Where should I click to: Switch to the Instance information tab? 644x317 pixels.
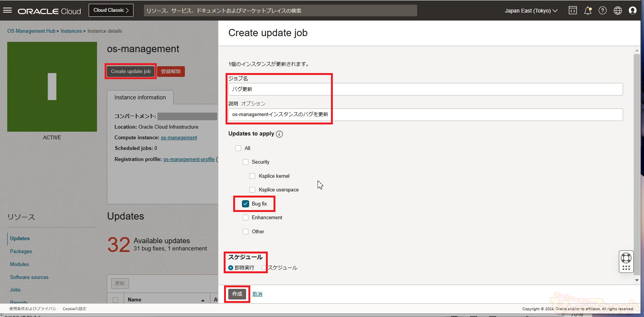pyautogui.click(x=140, y=97)
